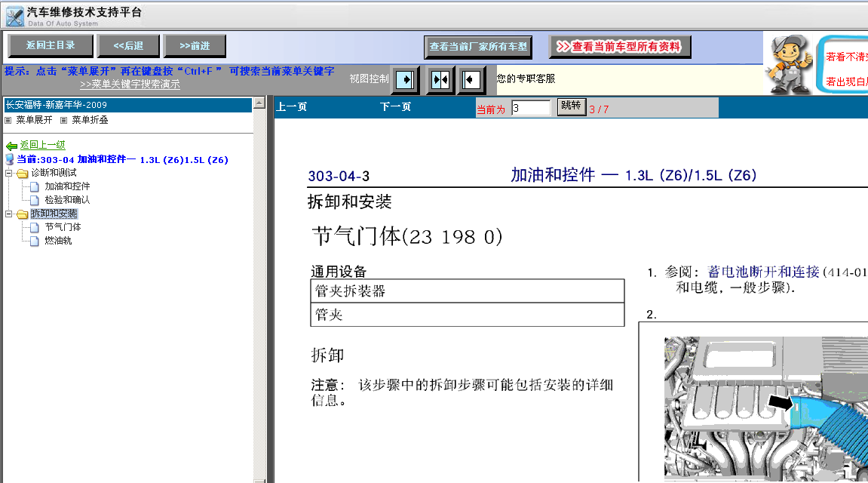Select 节气门体 tree item
The image size is (868, 483).
tap(63, 227)
